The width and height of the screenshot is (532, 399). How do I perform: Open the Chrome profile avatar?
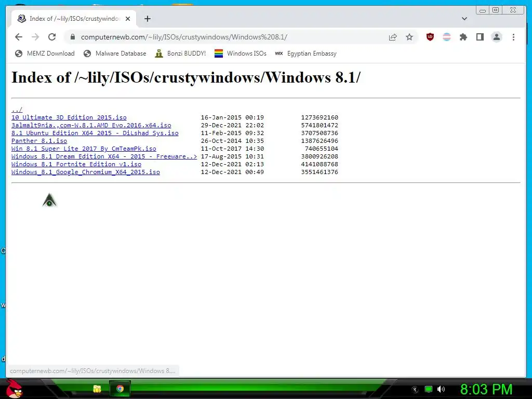[x=496, y=37]
